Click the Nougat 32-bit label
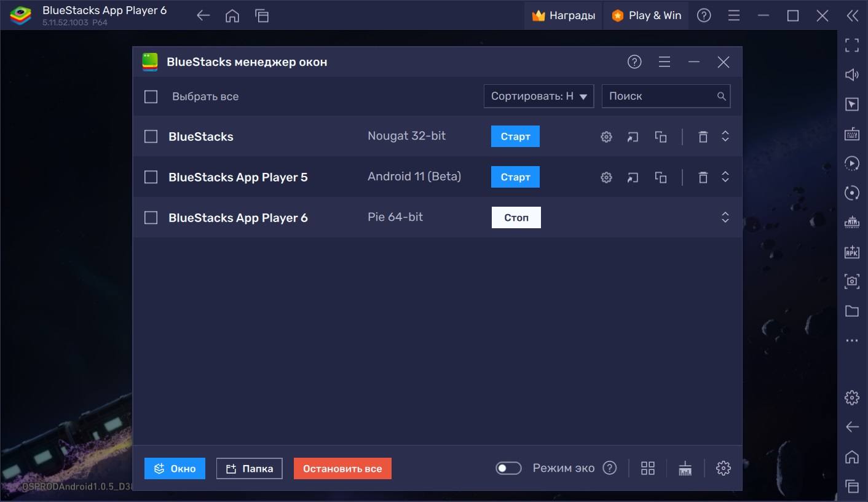Screen dimensions: 868x502 (406, 136)
